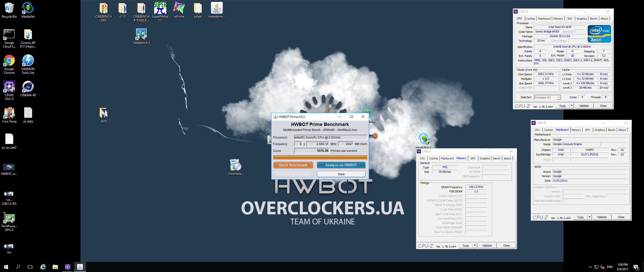Click Validate in the top CPU-Z window
This screenshot has height=272, width=644.
point(584,106)
